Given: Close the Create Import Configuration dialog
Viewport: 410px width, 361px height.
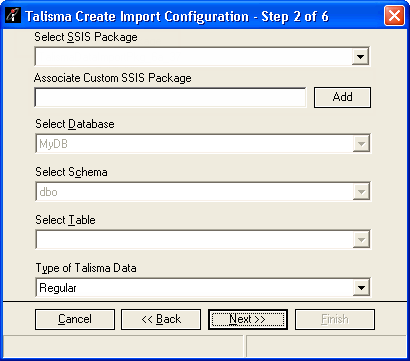Looking at the screenshot, I should [x=394, y=16].
